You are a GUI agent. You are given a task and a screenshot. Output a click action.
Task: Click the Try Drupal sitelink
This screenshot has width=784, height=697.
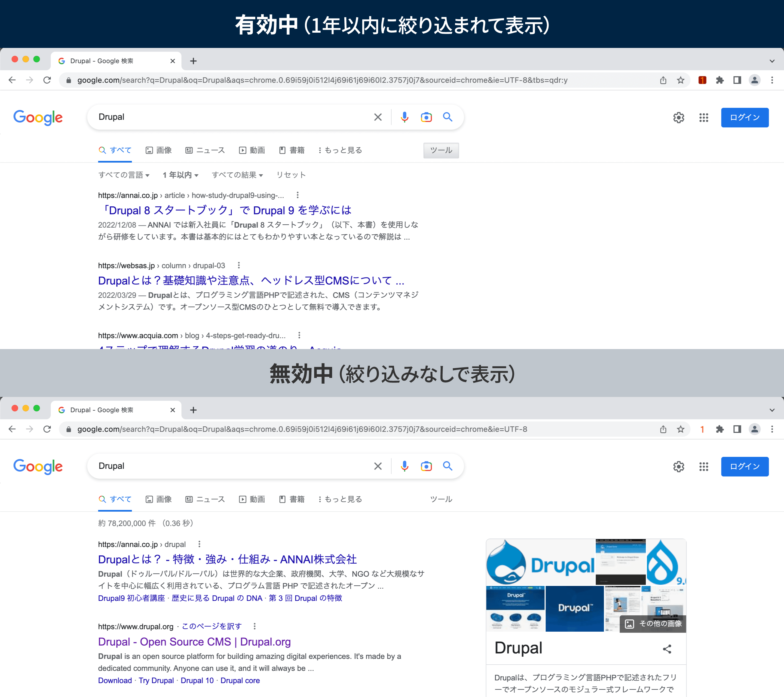(156, 680)
